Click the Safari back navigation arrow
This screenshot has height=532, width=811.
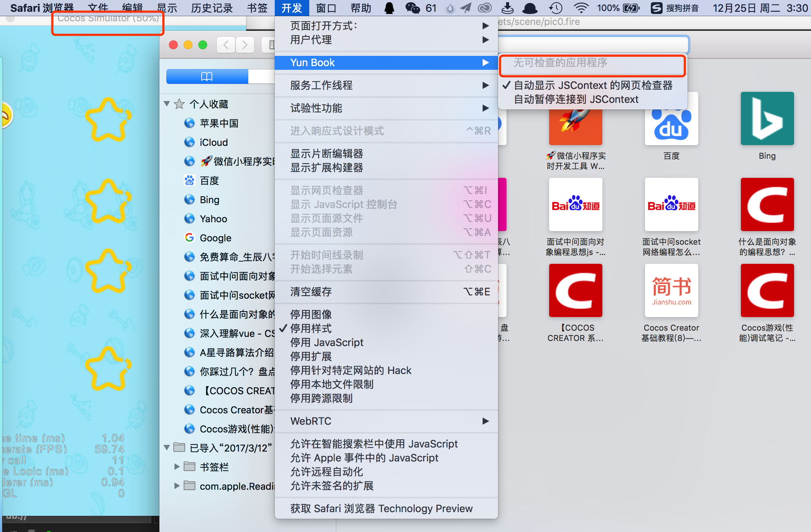point(226,45)
